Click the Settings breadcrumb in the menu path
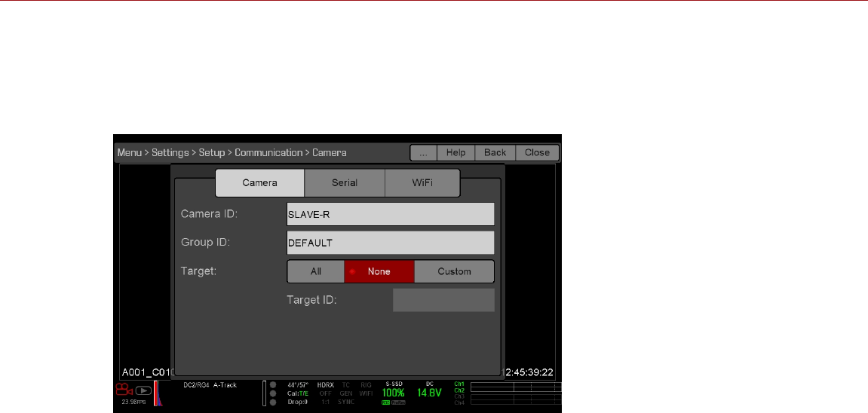 click(x=170, y=152)
